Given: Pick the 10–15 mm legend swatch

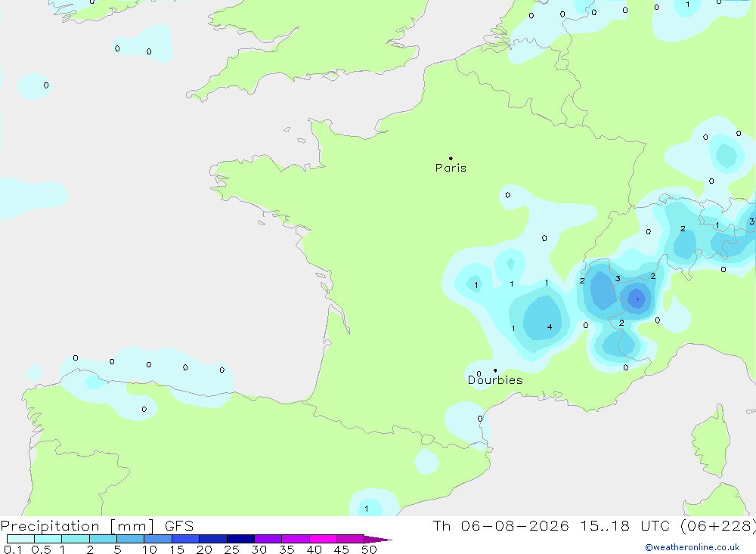Looking at the screenshot, I should point(158,539).
